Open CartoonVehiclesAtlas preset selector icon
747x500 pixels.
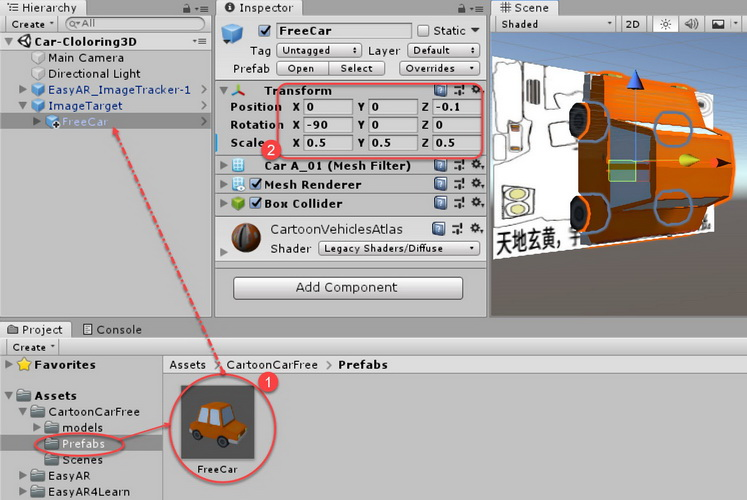click(457, 229)
